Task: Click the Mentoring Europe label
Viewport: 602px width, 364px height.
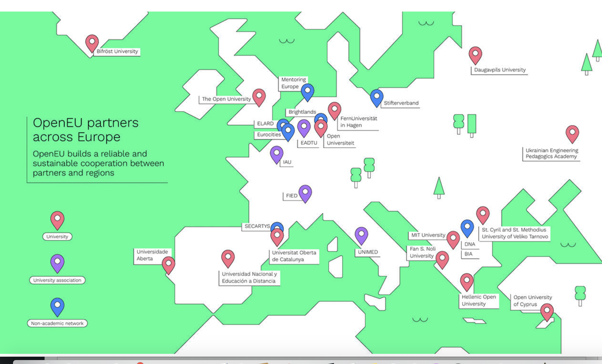Action: pyautogui.click(x=293, y=83)
